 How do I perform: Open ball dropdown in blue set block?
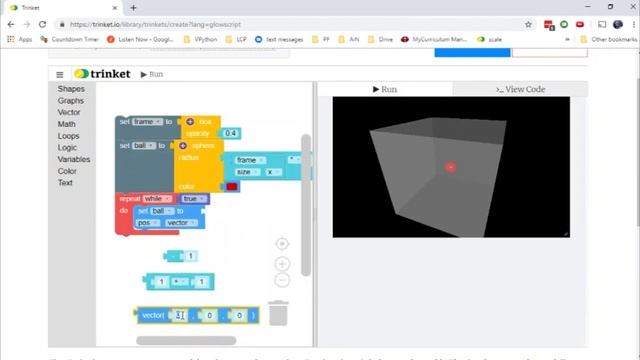coord(162,211)
